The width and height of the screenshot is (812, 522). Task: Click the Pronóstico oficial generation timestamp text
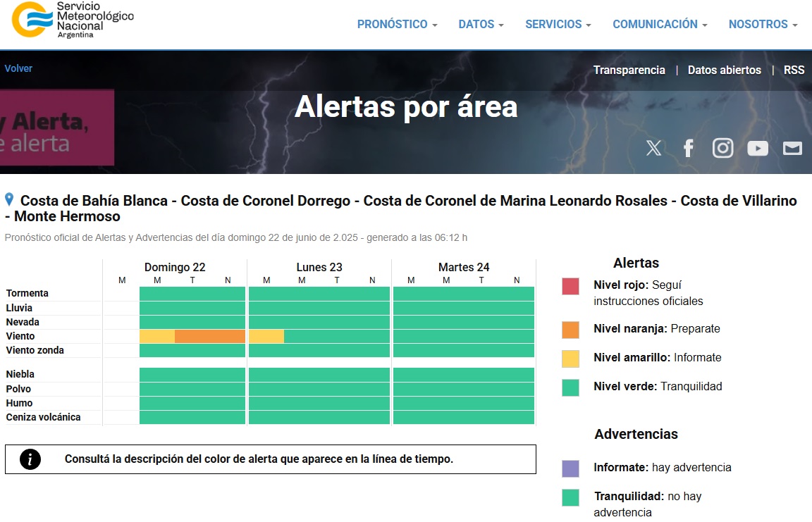pyautogui.click(x=236, y=237)
